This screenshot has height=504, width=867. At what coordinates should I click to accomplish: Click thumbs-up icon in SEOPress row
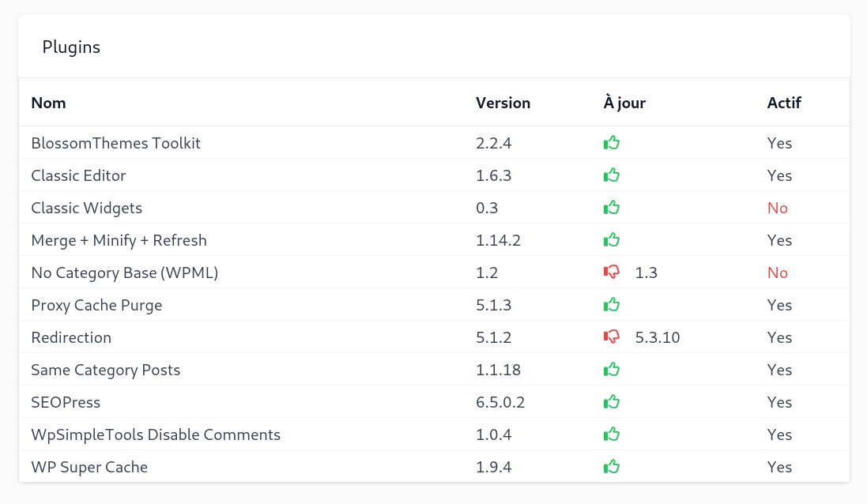[611, 402]
